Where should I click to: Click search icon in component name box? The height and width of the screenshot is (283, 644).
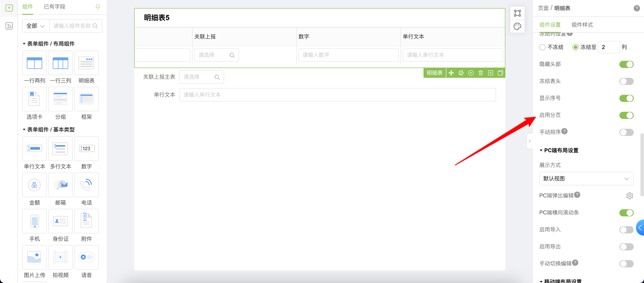(95, 26)
